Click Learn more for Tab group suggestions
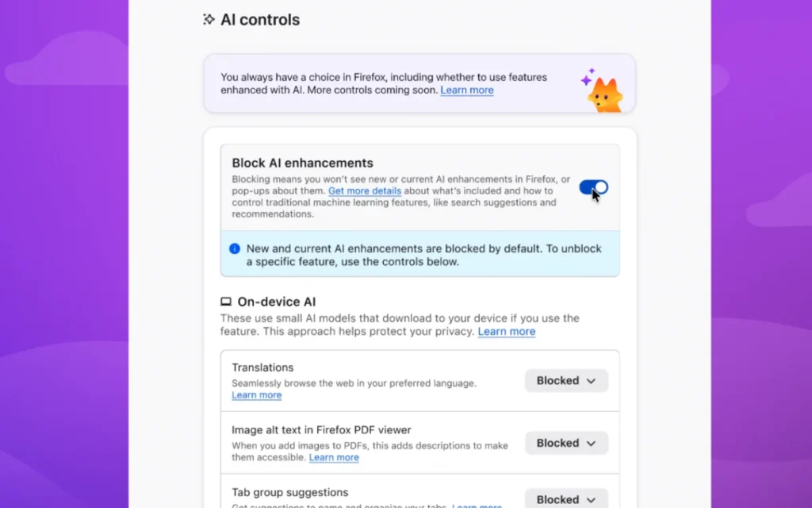This screenshot has height=508, width=812. tap(477, 506)
